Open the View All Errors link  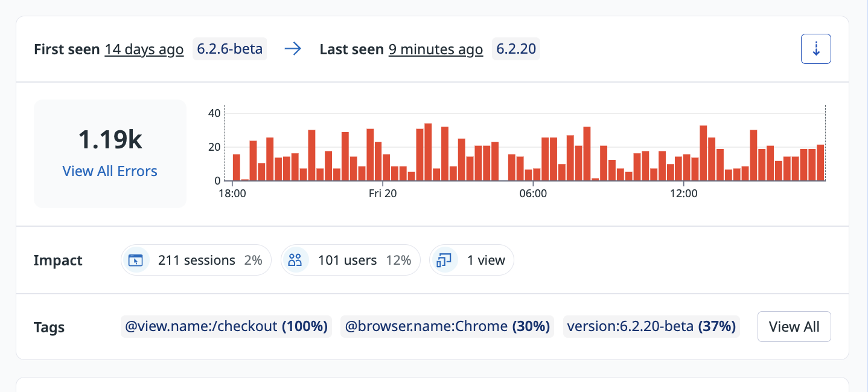(110, 171)
